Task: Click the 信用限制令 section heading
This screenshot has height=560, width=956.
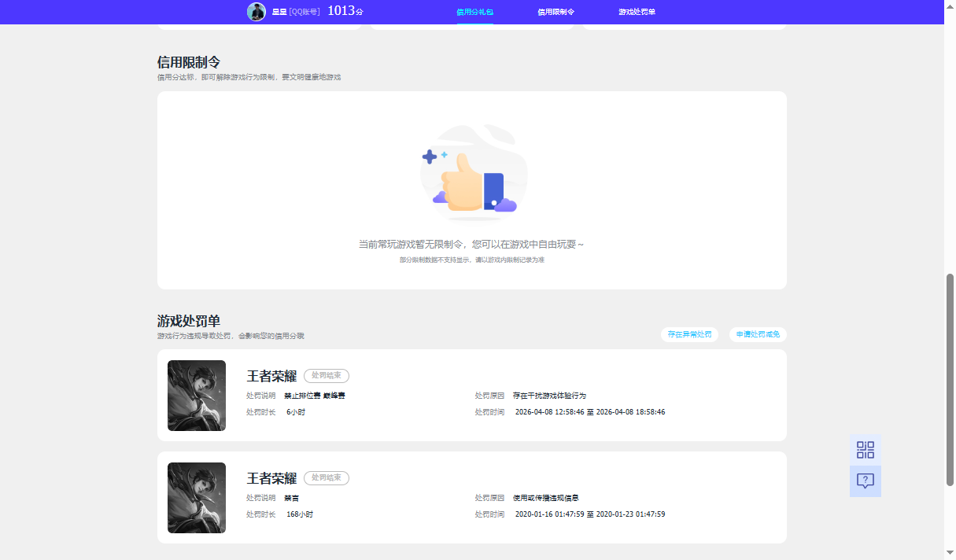Action: click(x=189, y=62)
